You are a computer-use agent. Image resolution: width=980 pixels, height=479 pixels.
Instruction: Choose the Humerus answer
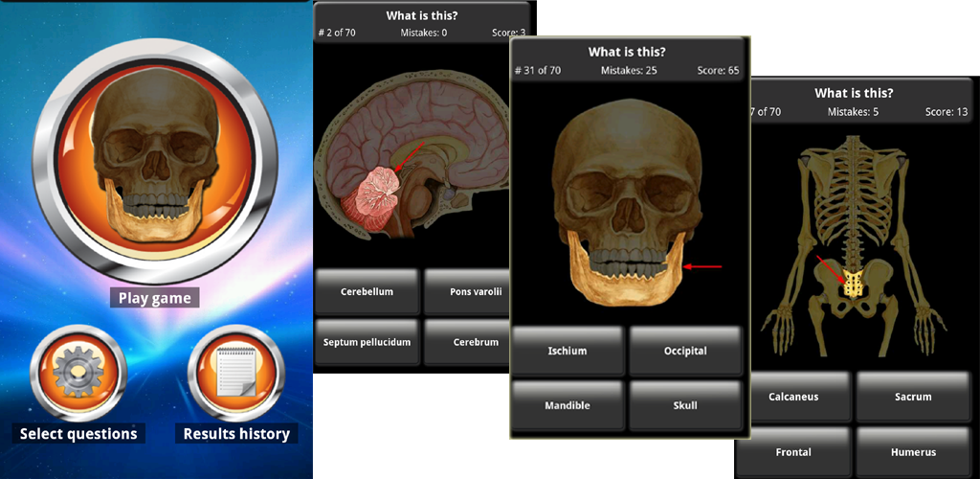tap(914, 452)
